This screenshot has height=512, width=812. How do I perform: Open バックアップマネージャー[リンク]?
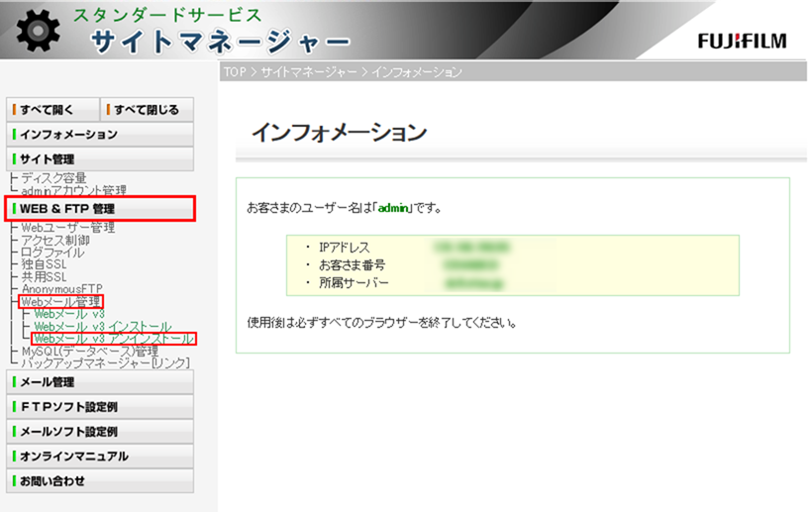(106, 363)
